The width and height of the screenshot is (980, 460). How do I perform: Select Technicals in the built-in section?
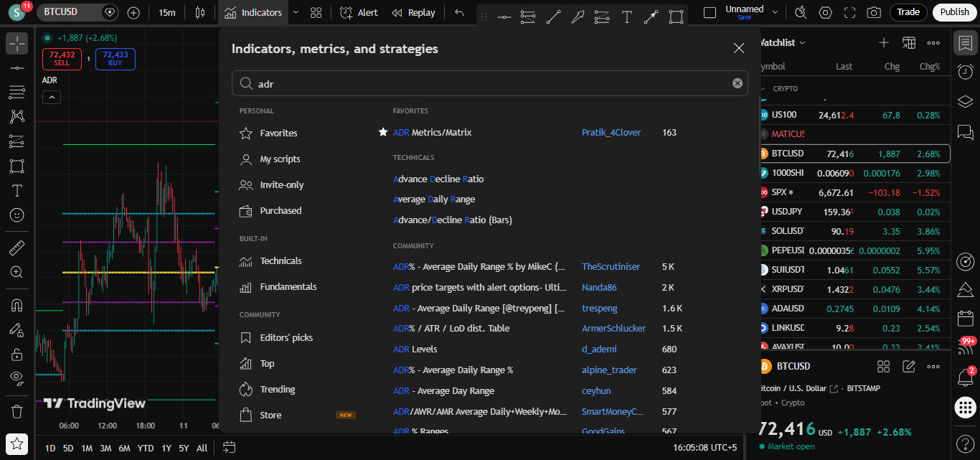(281, 261)
